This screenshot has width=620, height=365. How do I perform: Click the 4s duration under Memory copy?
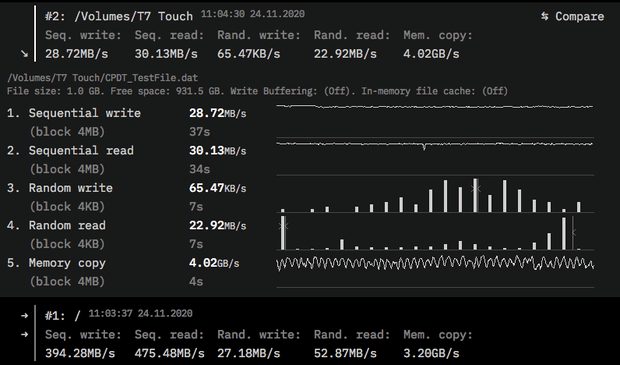tap(196, 282)
